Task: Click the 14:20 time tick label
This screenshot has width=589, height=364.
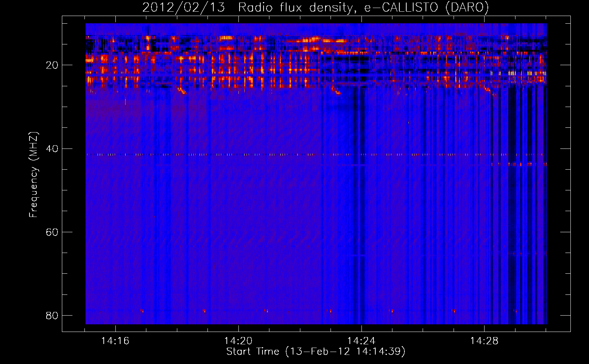Action: [x=238, y=341]
